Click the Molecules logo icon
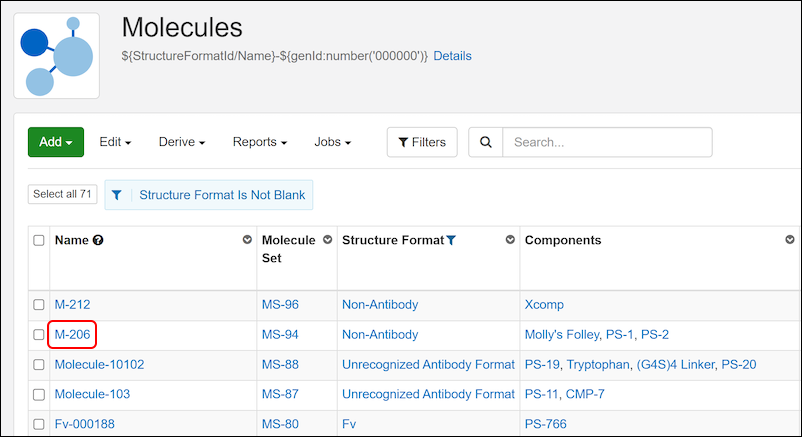 (56, 56)
